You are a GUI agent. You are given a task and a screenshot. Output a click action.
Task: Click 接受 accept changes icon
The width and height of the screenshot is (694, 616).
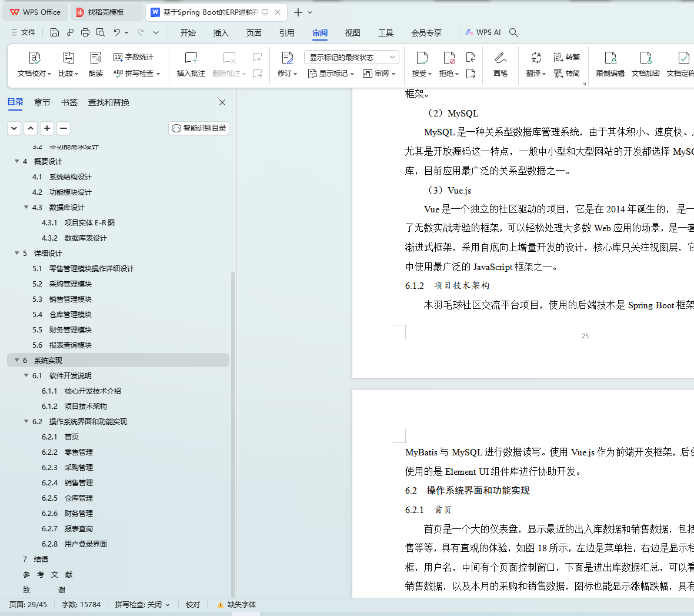coord(422,58)
